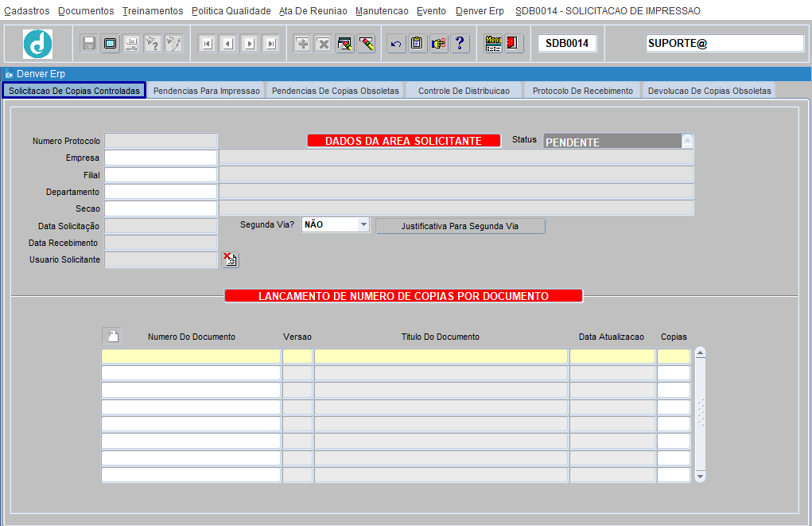Click the SUPORTE@ user field
This screenshot has width=812, height=526.
pos(725,43)
